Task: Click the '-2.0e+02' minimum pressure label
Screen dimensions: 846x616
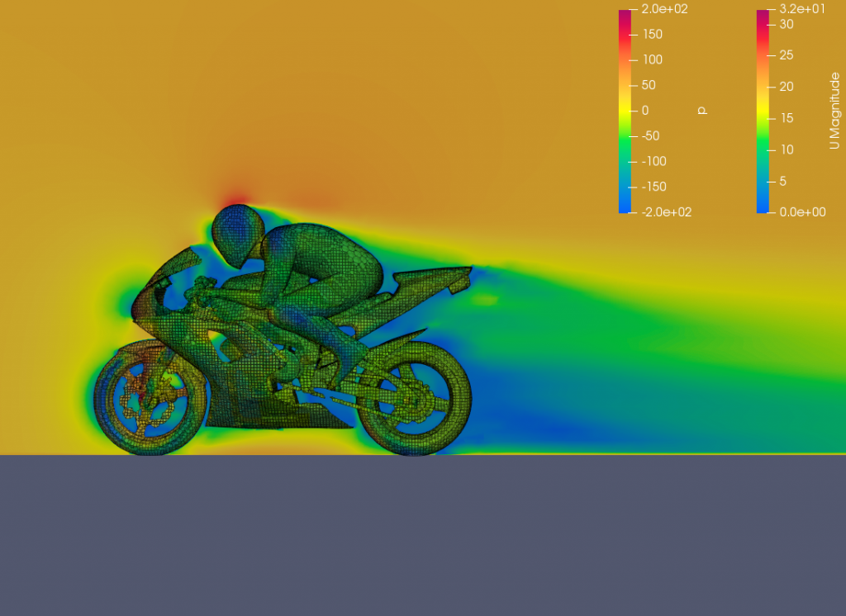Action: click(667, 212)
